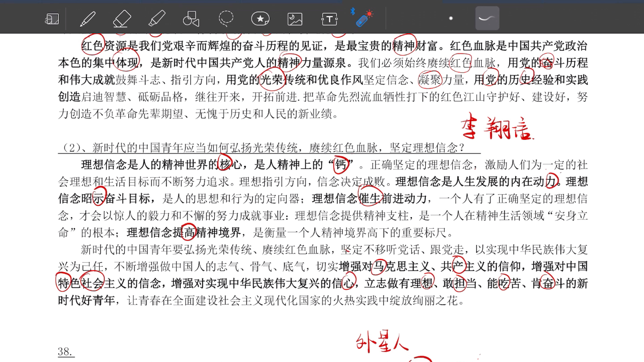Click the bold text "光荣传统和优良作风"
The image size is (644, 362).
pos(312,80)
